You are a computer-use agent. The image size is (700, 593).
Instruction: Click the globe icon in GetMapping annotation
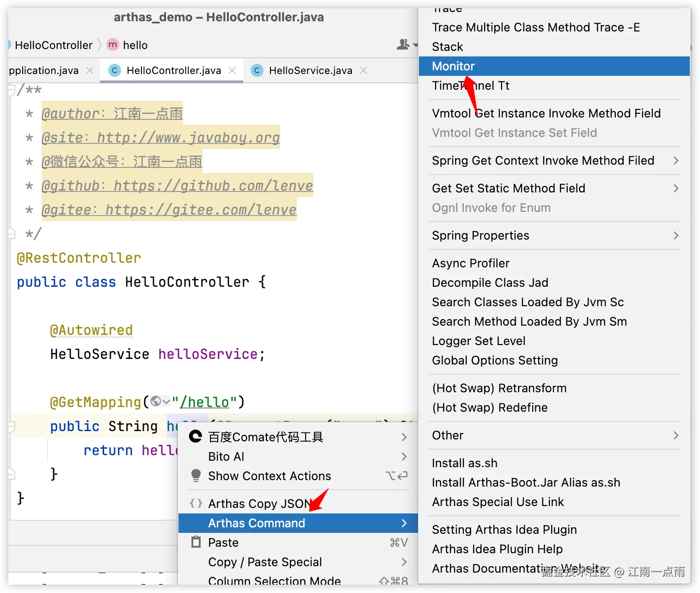[156, 402]
